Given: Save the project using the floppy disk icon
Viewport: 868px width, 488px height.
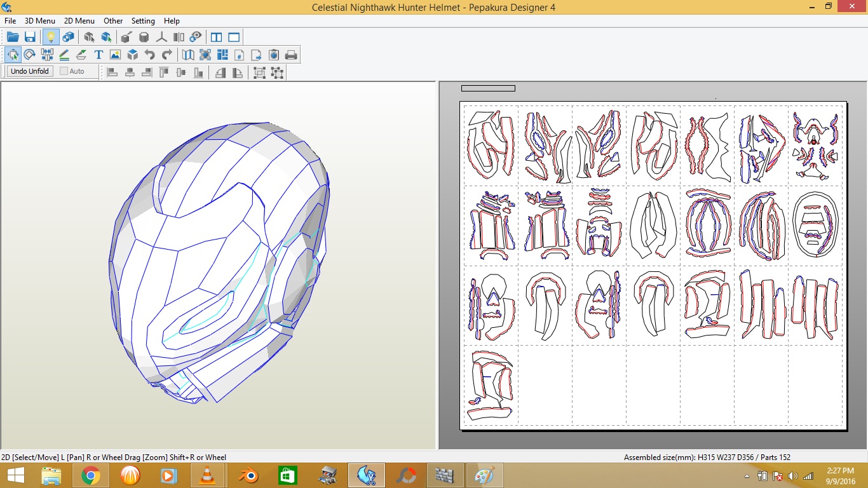Looking at the screenshot, I should [x=30, y=37].
